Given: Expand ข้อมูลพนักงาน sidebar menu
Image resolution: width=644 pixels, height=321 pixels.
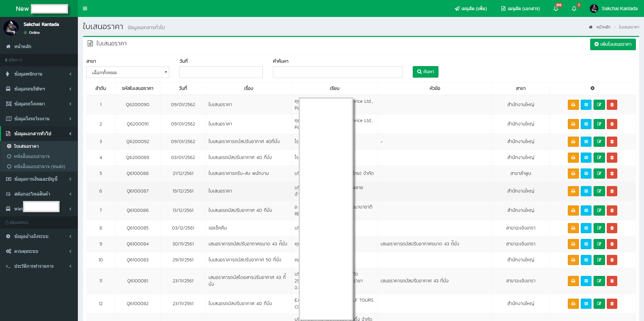Looking at the screenshot, I should [39, 74].
